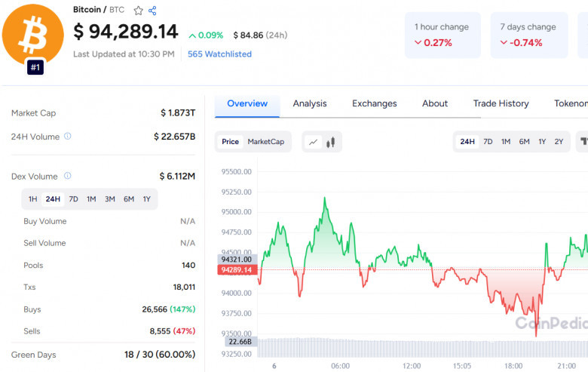The image size is (588, 372).
Task: Click the Pools value 140
Action: pyautogui.click(x=188, y=266)
